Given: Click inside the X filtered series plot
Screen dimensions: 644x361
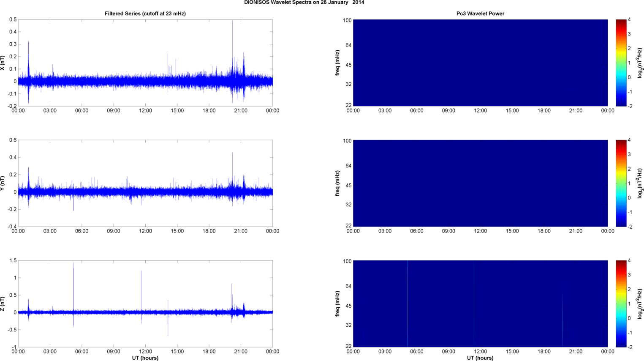Looking at the screenshot, I should coord(145,63).
